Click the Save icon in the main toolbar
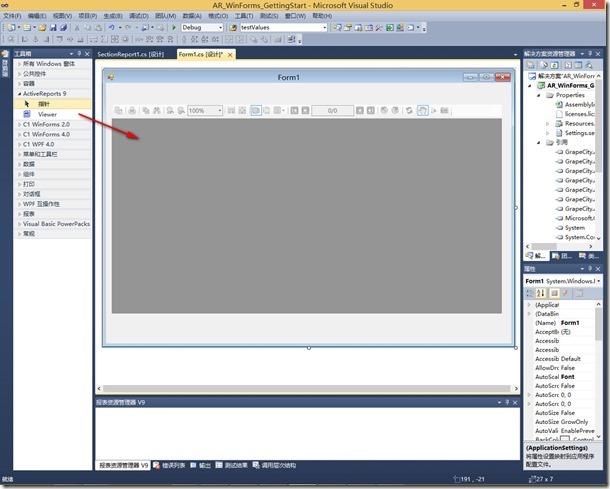 click(53, 28)
